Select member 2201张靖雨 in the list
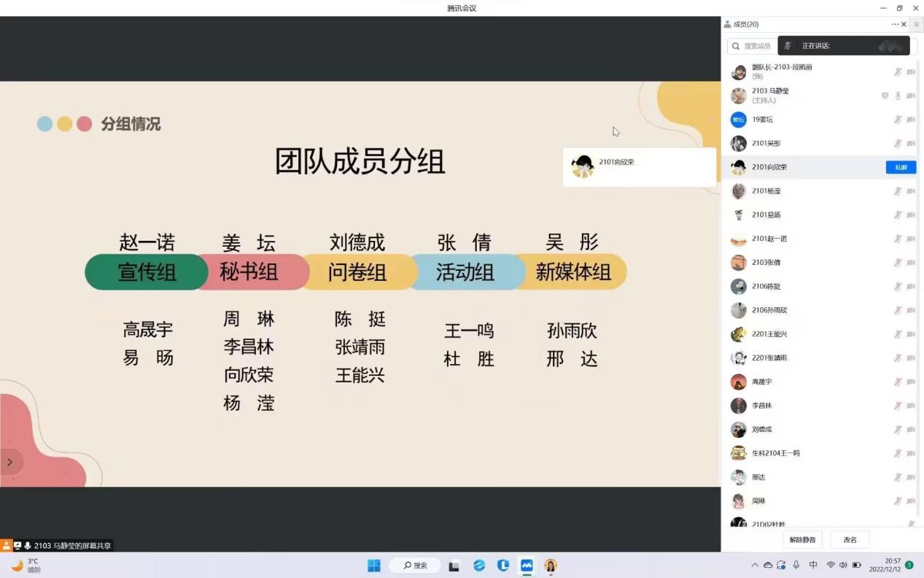 point(769,358)
